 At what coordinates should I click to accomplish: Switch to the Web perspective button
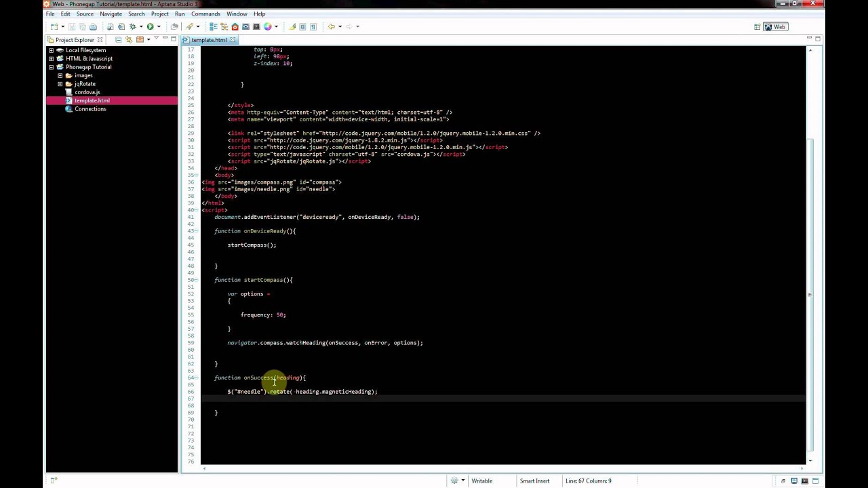775,27
